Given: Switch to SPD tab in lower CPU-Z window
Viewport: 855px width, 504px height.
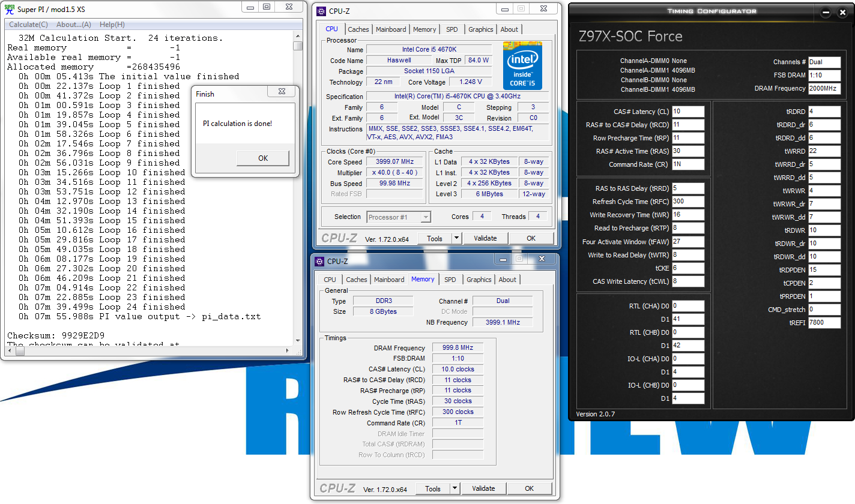Looking at the screenshot, I should (x=450, y=280).
